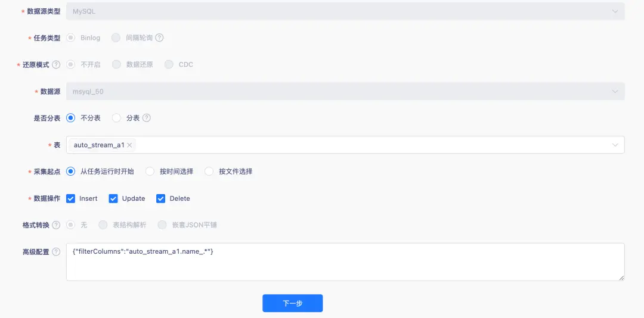The width and height of the screenshot is (644, 318).
Task: Open 数据源 msyql_50 dropdown
Action: pyautogui.click(x=345, y=92)
